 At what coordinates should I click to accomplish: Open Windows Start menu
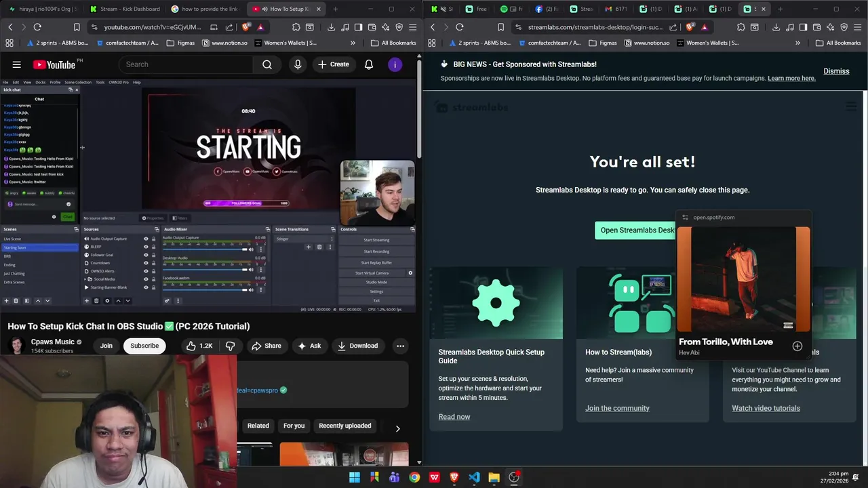[x=355, y=477]
